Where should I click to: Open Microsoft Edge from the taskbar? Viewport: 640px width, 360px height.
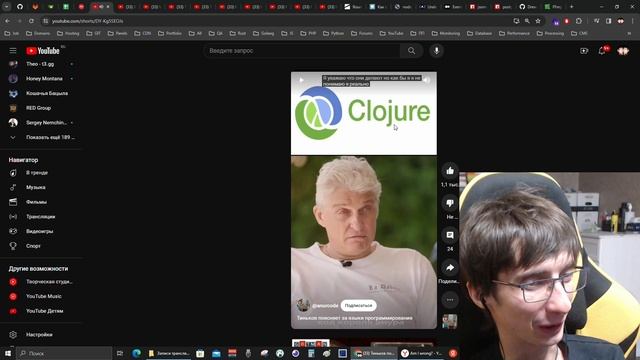[136, 353]
